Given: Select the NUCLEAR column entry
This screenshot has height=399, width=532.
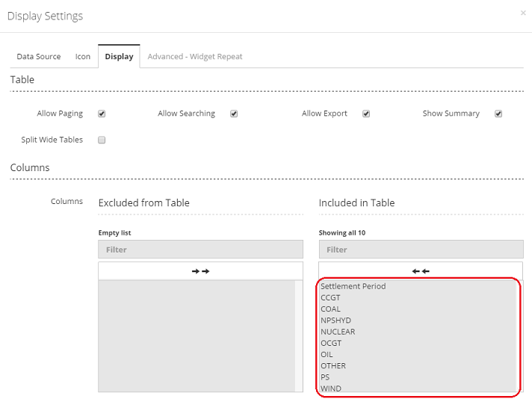Looking at the screenshot, I should (x=418, y=332).
